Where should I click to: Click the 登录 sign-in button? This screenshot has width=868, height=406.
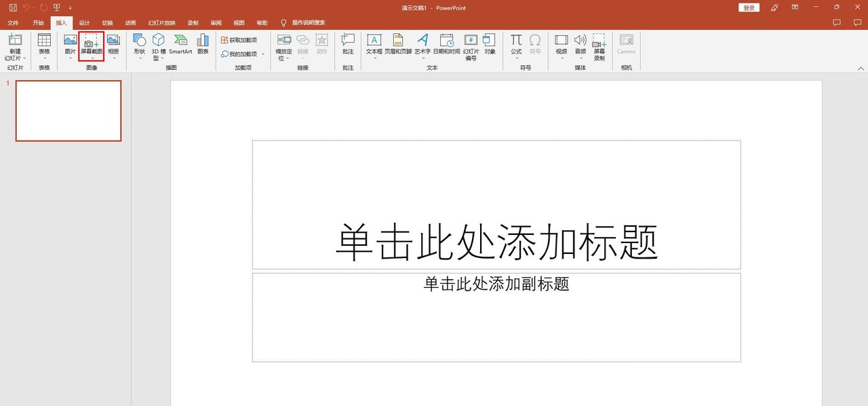click(748, 7)
